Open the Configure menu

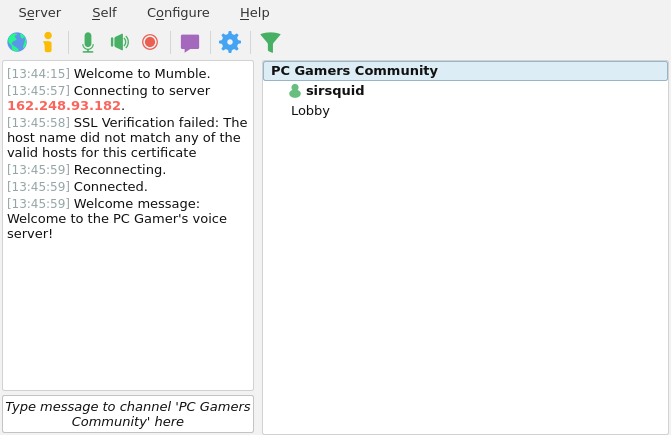click(178, 13)
